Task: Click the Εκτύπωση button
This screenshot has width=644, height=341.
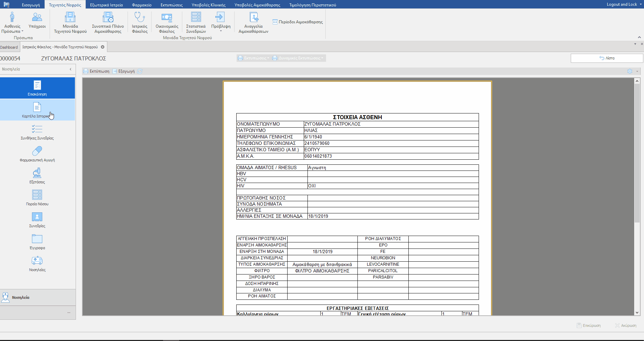Action: 97,71
